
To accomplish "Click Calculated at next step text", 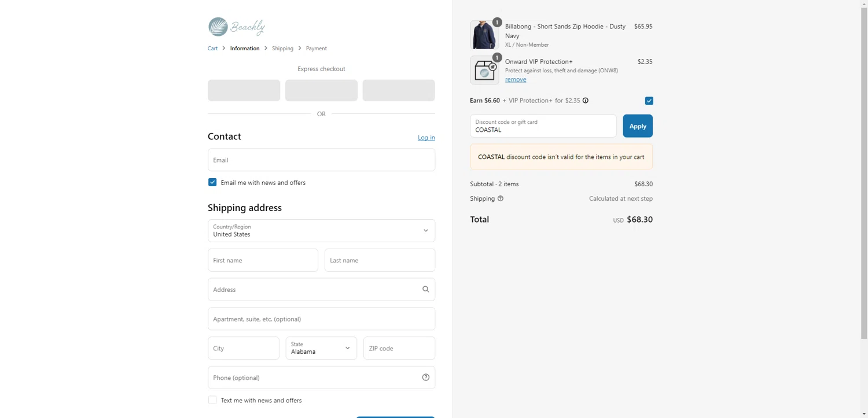I will coord(621,198).
